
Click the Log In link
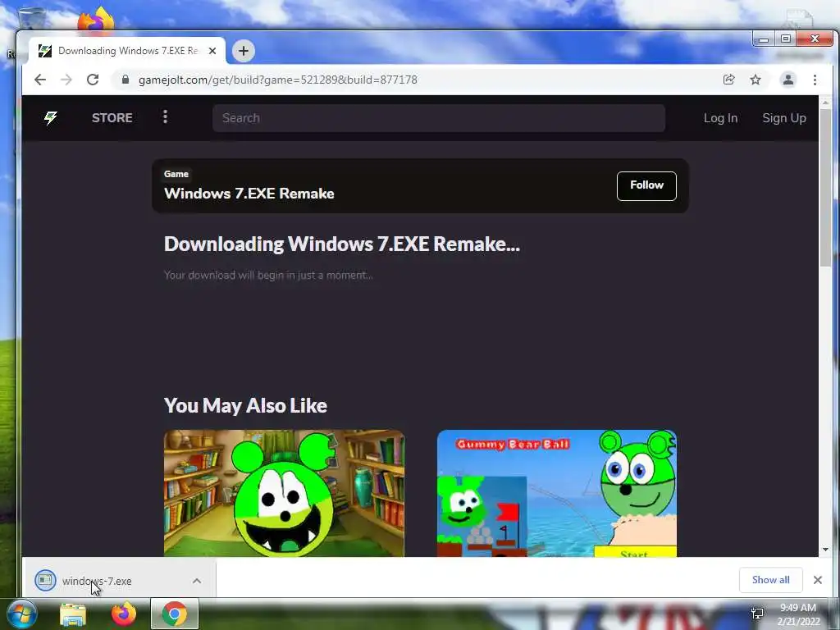tap(720, 118)
